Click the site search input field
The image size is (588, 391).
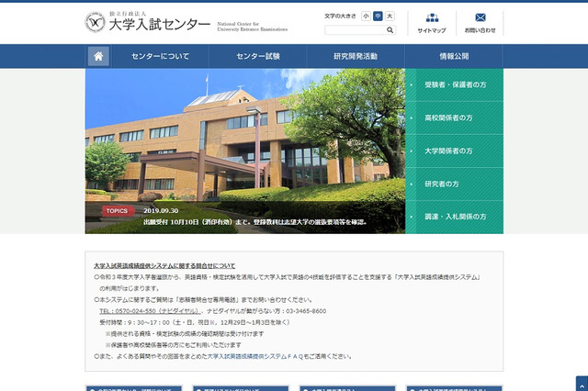tap(355, 30)
